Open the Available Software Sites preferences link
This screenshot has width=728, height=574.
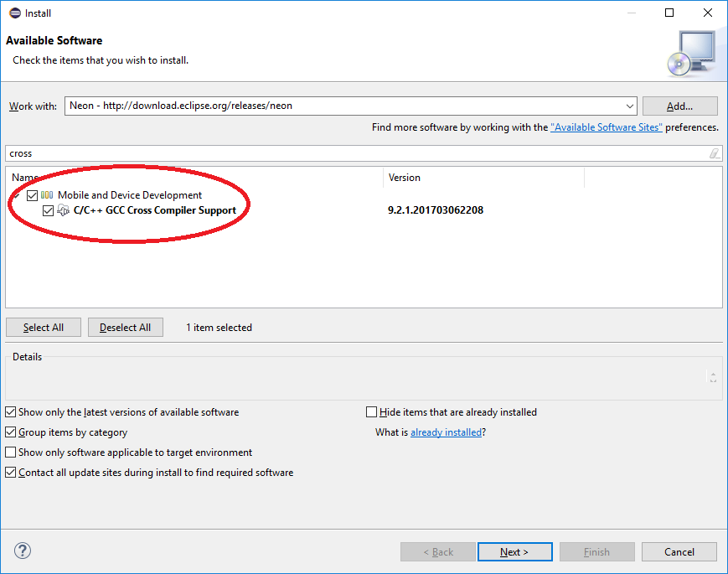607,127
